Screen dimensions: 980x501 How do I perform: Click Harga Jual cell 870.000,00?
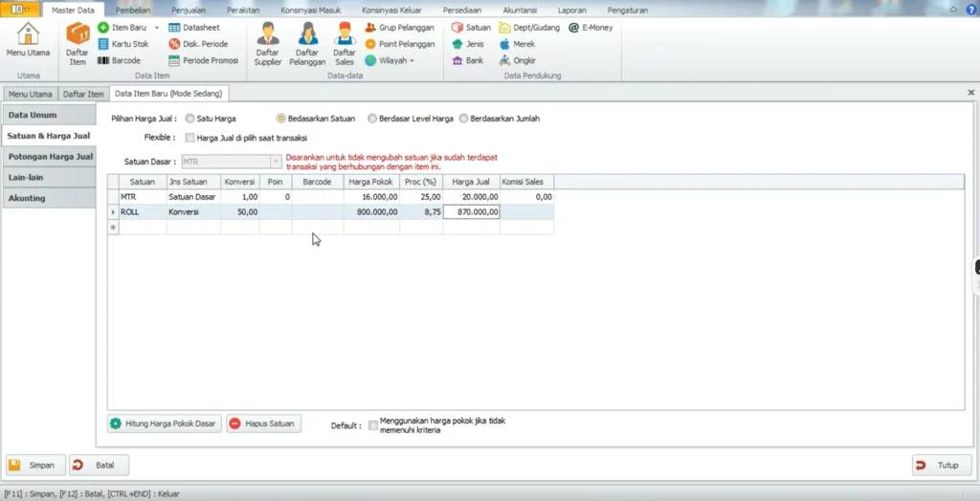tap(471, 212)
